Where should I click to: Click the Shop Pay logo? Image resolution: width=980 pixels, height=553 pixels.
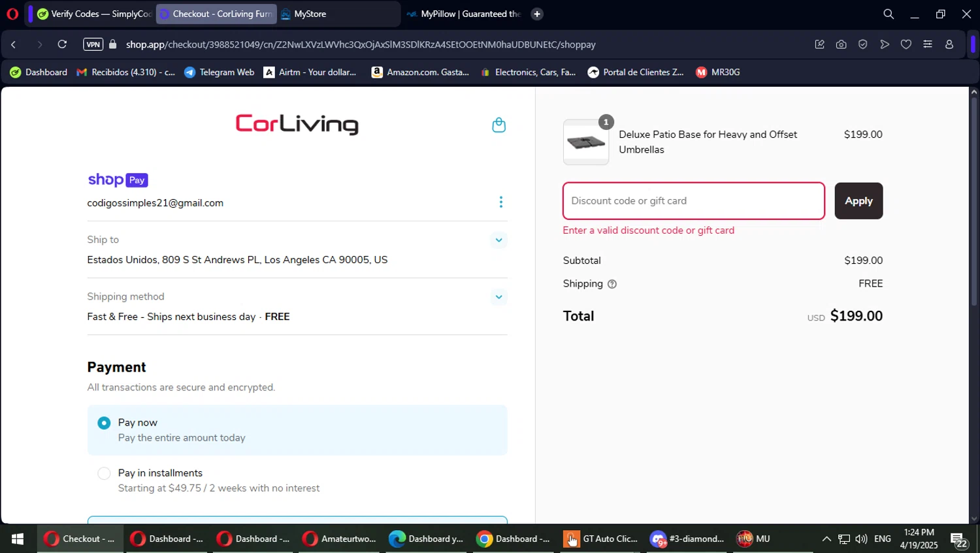[x=118, y=180]
